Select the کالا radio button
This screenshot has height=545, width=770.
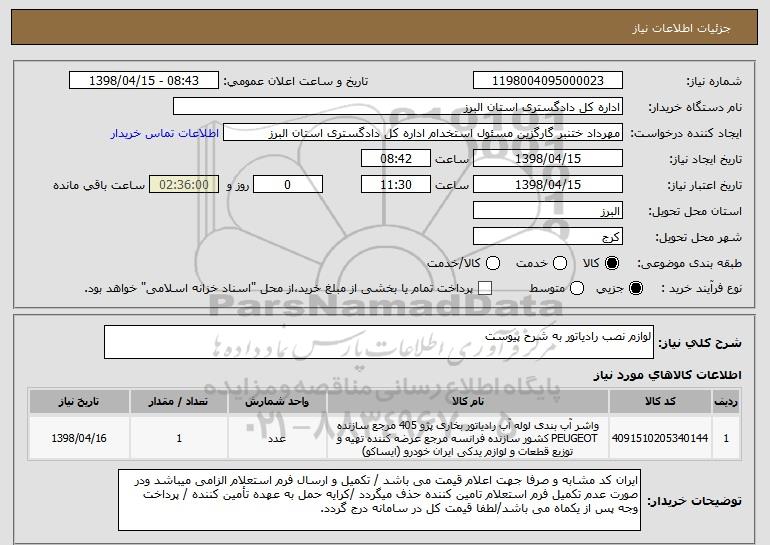point(611,263)
